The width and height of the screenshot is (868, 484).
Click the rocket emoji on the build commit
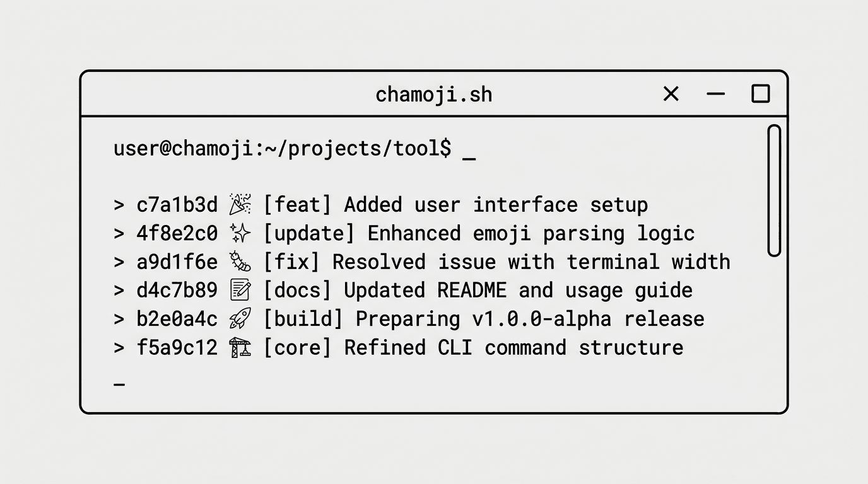(x=240, y=319)
